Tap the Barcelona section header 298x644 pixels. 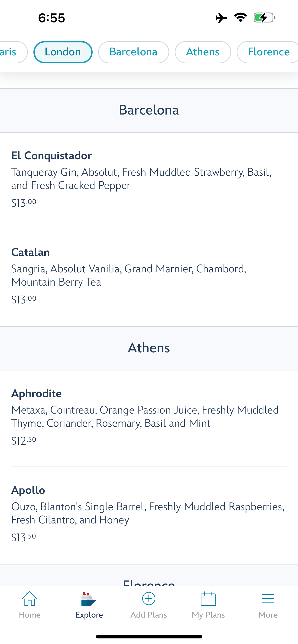click(149, 110)
